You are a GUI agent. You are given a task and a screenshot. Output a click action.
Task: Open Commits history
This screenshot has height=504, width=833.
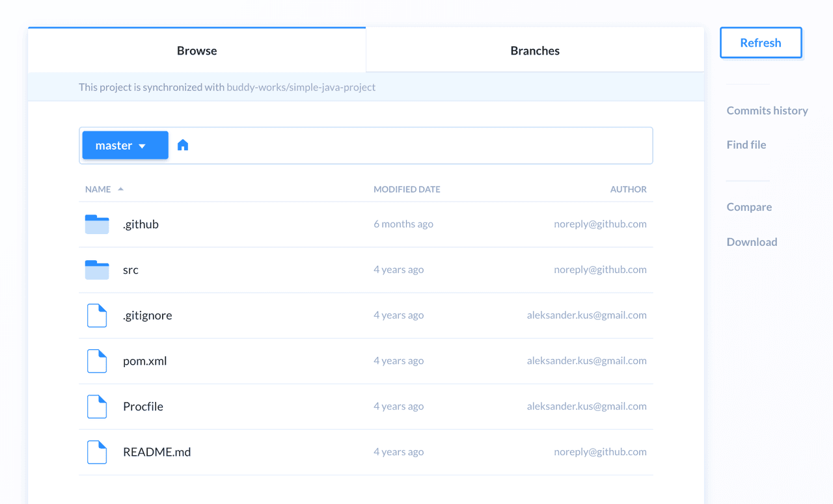[767, 110]
